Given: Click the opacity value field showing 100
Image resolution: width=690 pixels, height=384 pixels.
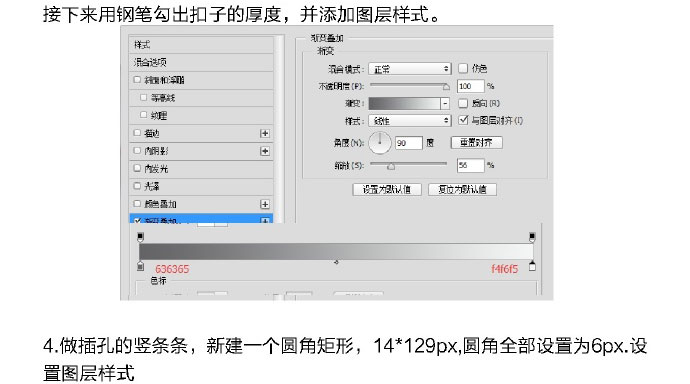Looking at the screenshot, I should 470,86.
